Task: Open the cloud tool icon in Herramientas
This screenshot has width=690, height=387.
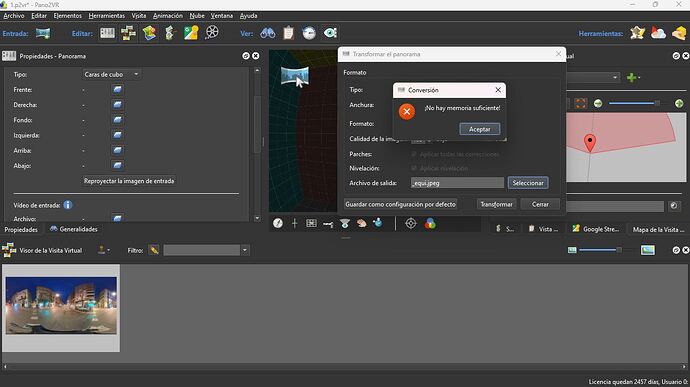Action: pos(658,33)
